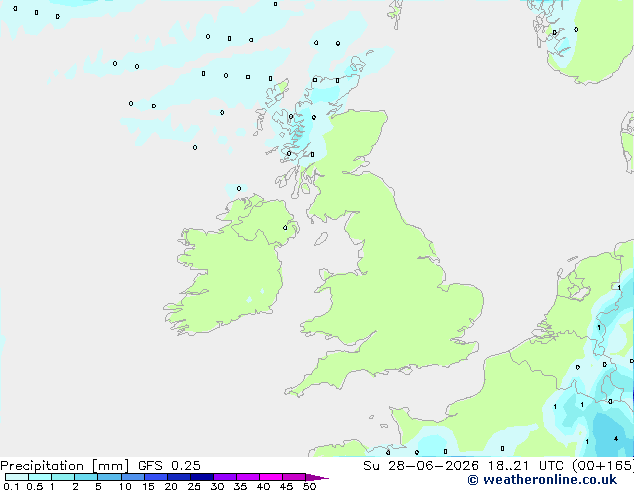Click the 15–20 mm legend color swatch

coord(156,477)
